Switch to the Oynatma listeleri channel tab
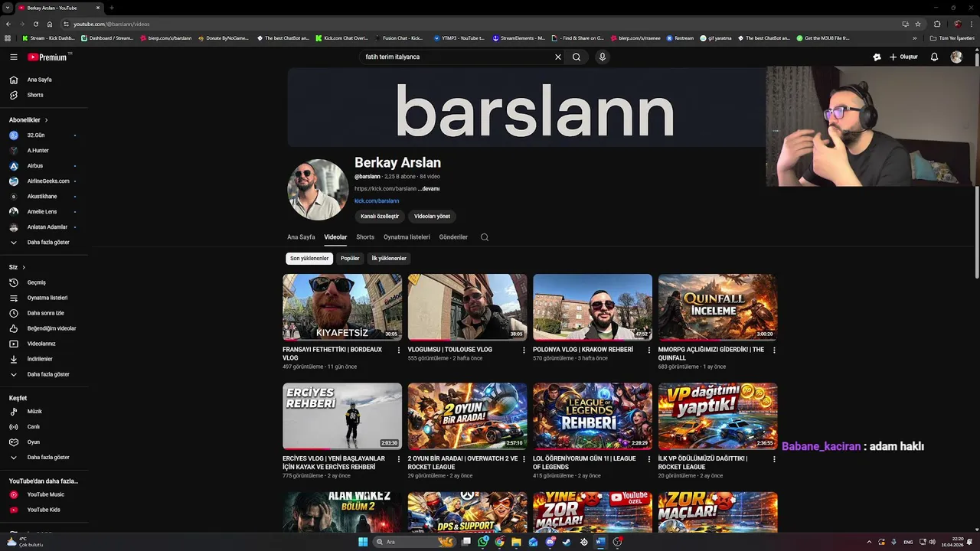This screenshot has height=551, width=980. (x=407, y=237)
